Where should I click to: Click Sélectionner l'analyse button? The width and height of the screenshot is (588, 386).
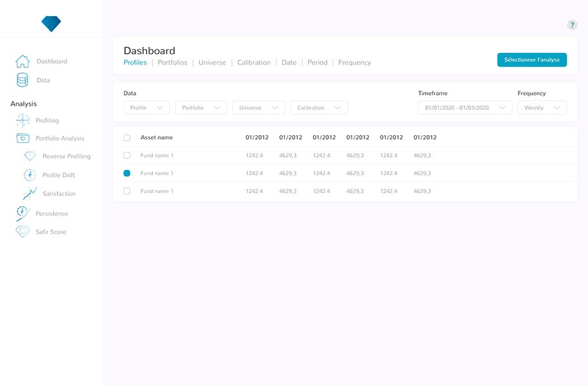click(532, 59)
